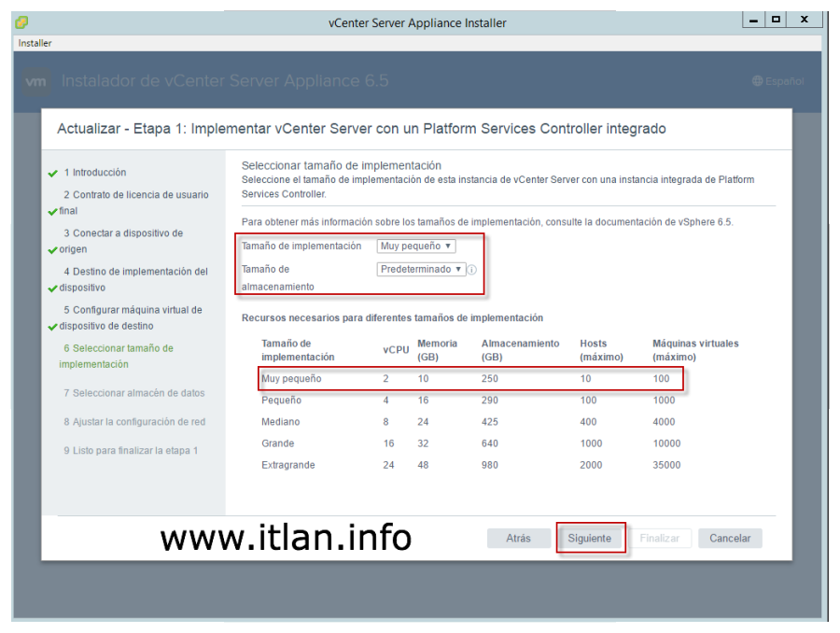The width and height of the screenshot is (840, 633).
Task: Go to step 4 Destino de implementación
Action: coord(134,272)
